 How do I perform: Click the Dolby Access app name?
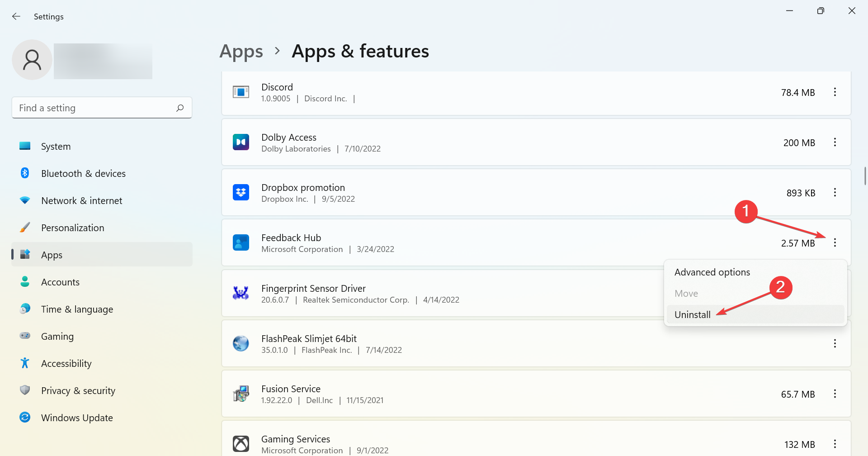(289, 137)
